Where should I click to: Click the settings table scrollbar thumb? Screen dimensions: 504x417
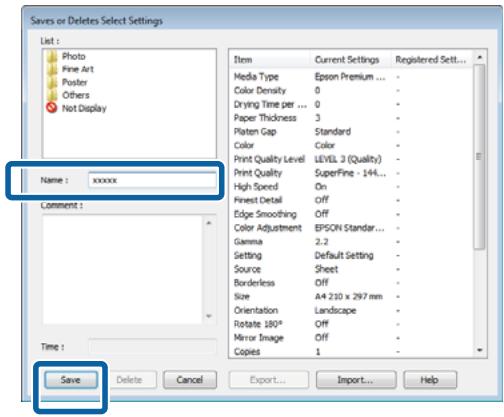coord(479,157)
